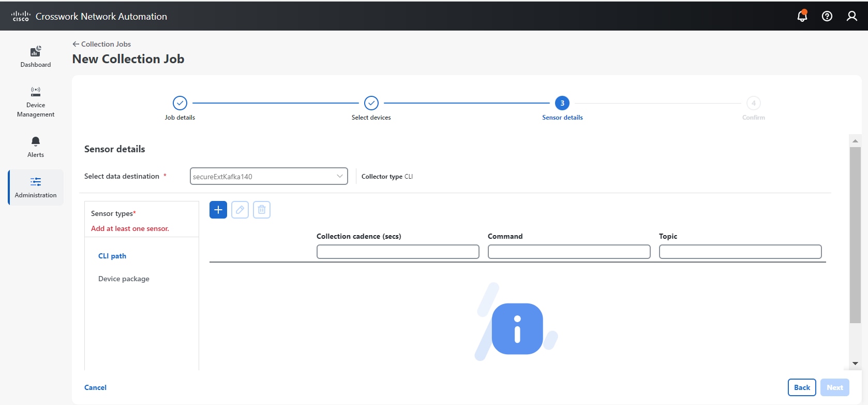Add a new sensor with plus button
Image resolution: width=868 pixels, height=405 pixels.
tap(218, 210)
